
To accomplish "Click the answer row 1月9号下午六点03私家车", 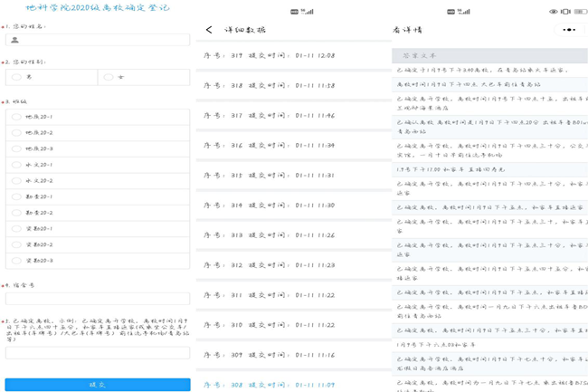I will click(x=489, y=344).
